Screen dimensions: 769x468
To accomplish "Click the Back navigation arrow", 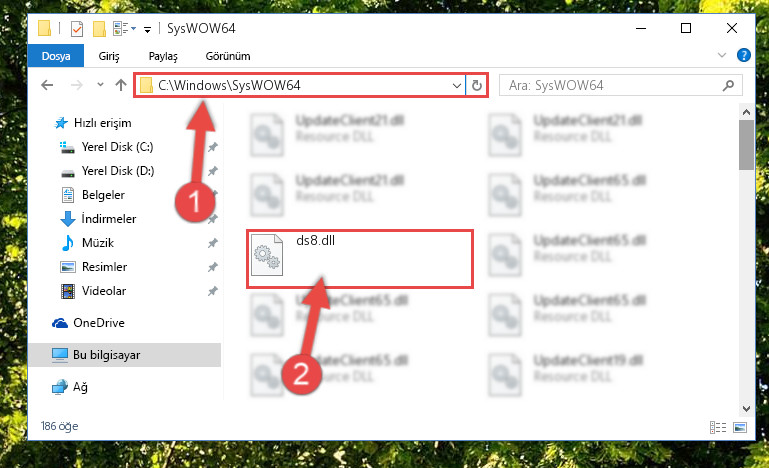I will [47, 85].
